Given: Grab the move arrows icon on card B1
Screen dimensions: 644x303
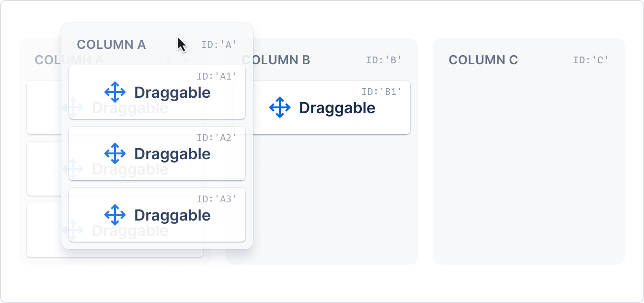Looking at the screenshot, I should tap(280, 107).
